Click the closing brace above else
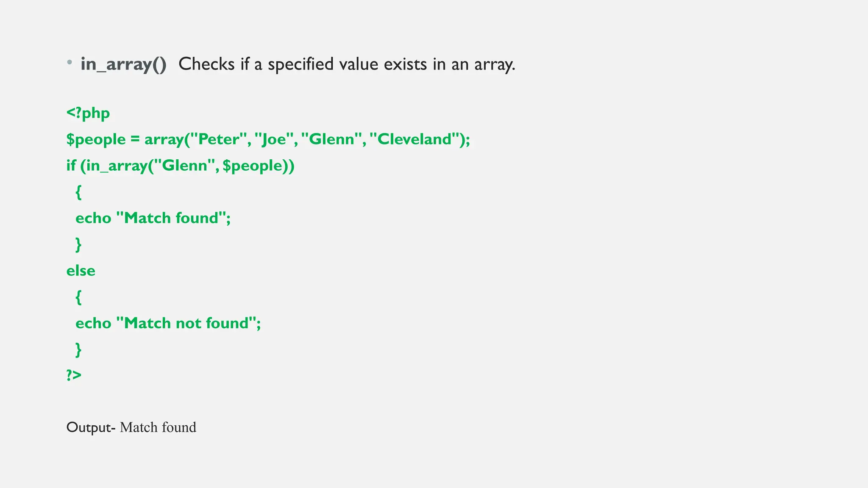 coord(78,244)
